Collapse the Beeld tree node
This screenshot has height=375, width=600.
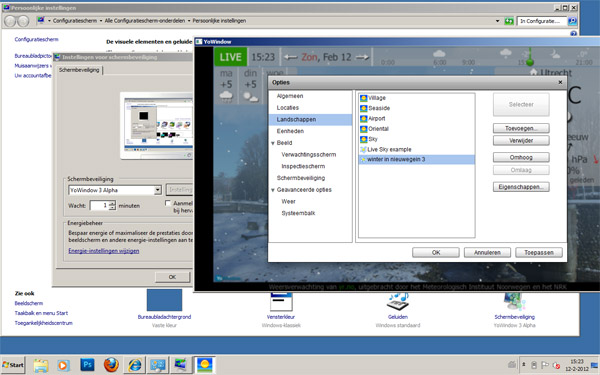click(273, 143)
